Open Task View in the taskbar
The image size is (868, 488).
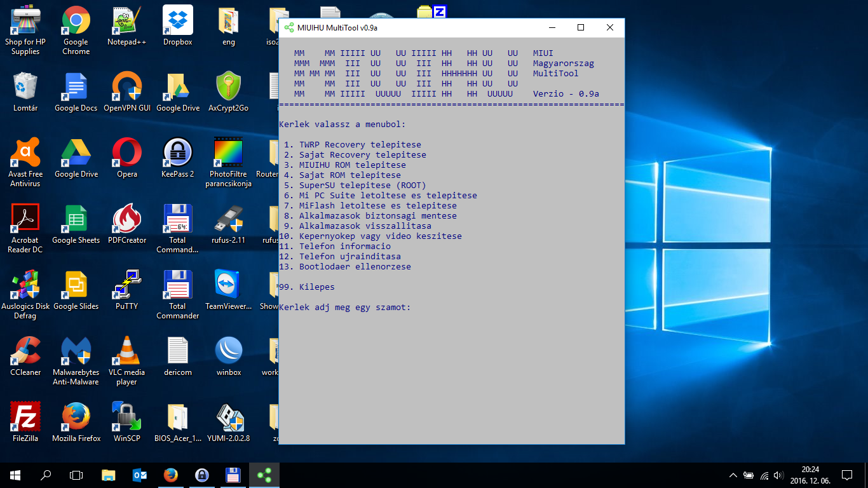click(76, 475)
